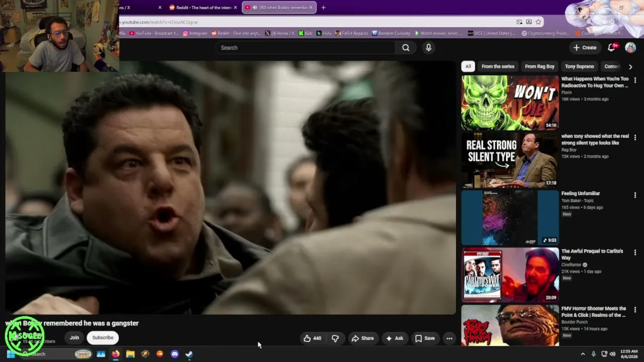Click the Sopranos video player
Screen dimensions: 644x362
[x=230, y=188]
